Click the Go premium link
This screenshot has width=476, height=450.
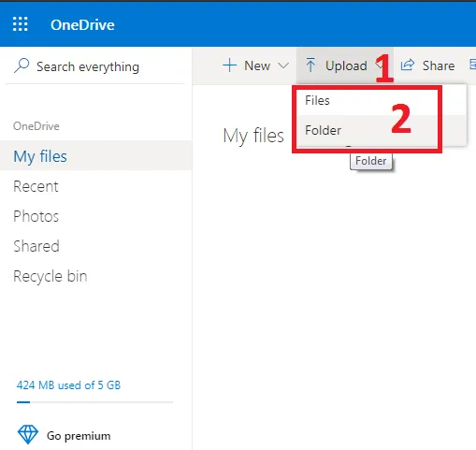click(79, 436)
